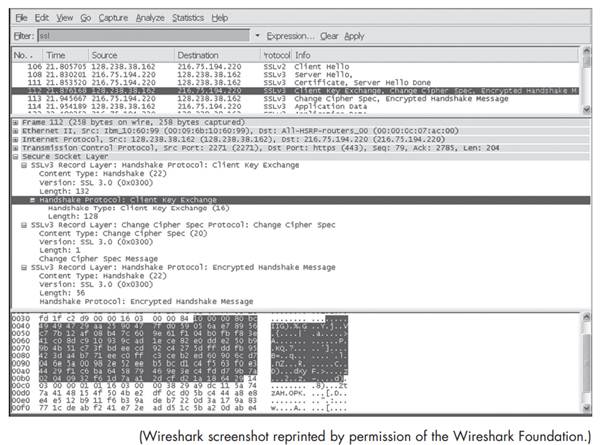601x445 pixels.
Task: Clear the display filter
Action: point(329,36)
